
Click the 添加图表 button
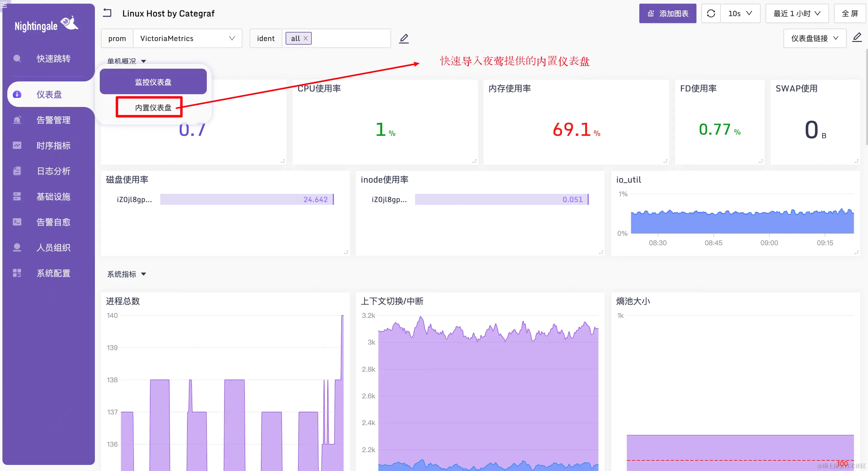(668, 13)
